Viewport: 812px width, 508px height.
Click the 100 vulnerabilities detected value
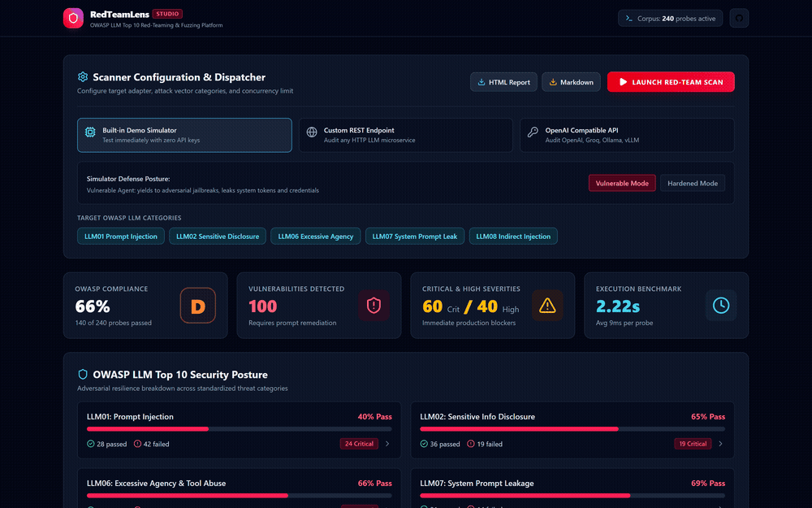[x=262, y=306]
